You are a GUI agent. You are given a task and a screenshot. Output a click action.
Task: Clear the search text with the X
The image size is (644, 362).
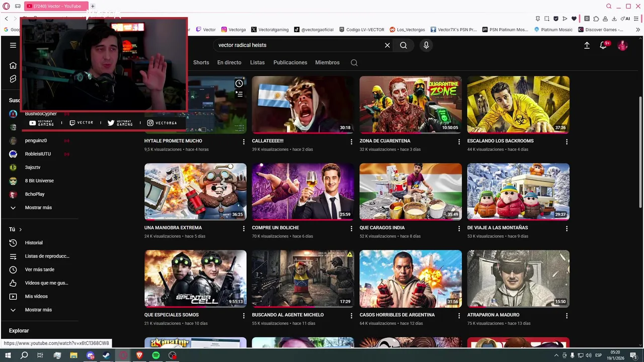point(387,45)
